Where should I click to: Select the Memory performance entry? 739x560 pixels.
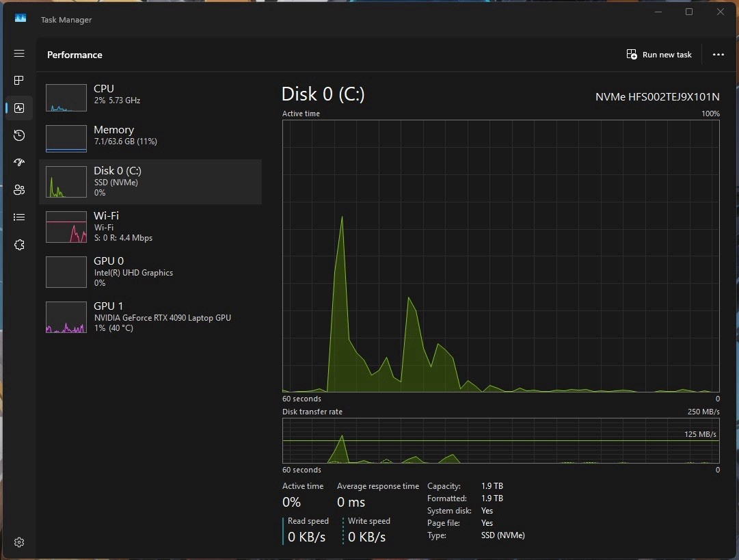click(x=150, y=139)
